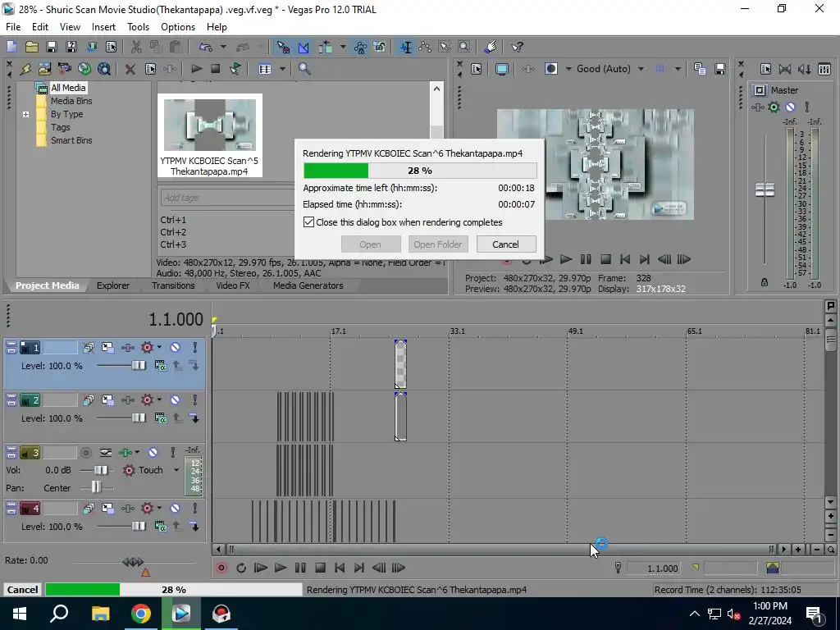This screenshot has width=840, height=630.
Task: Toggle Lock Envelopes to Events icon
Action: [360, 47]
